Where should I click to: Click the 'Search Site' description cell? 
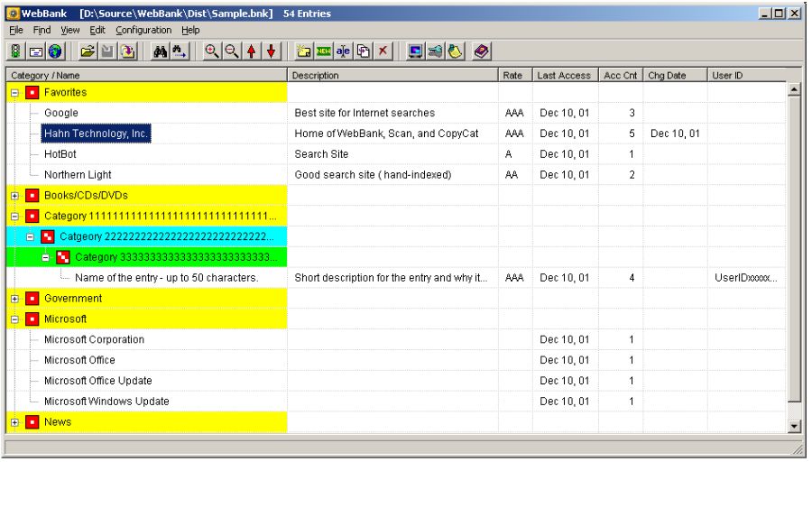[x=321, y=154]
